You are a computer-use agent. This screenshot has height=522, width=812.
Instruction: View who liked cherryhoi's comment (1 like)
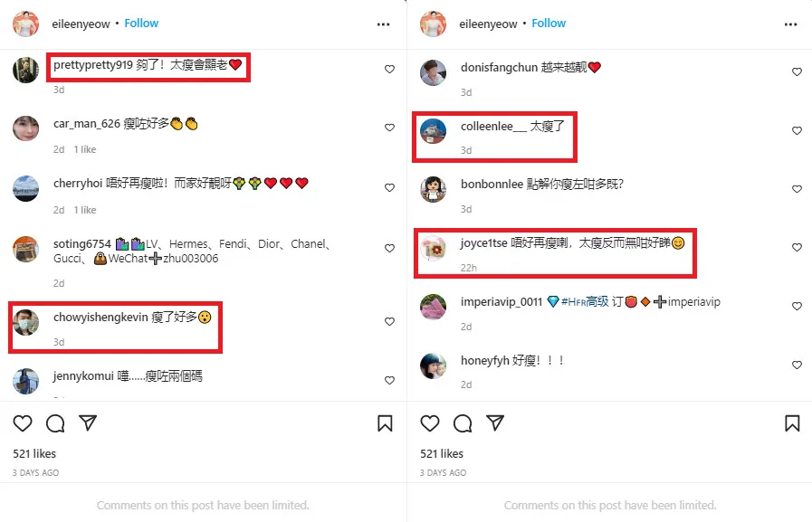85,210
